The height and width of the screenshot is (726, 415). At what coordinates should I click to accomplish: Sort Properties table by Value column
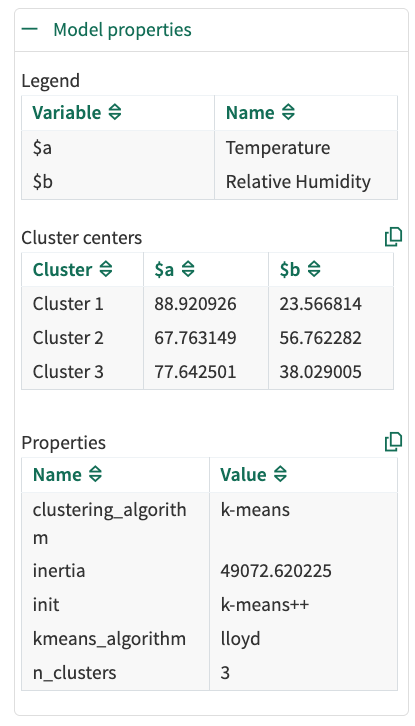[x=280, y=475]
